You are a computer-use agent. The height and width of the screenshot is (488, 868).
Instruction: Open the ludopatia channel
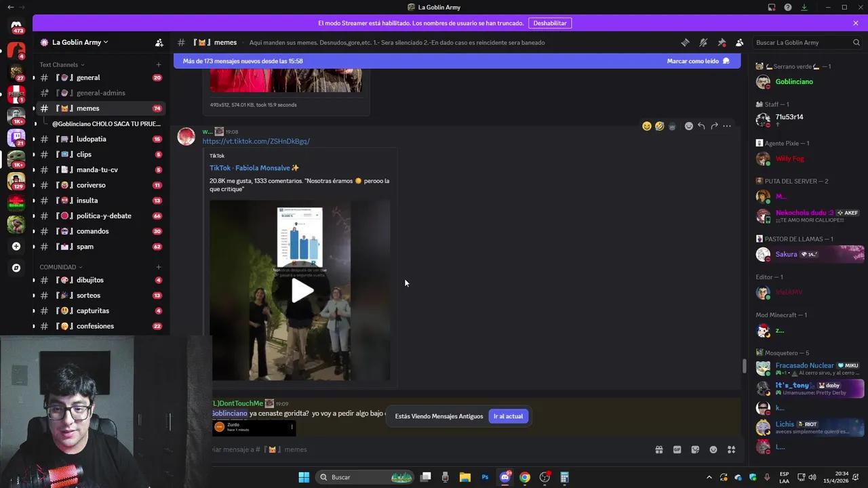click(x=100, y=139)
